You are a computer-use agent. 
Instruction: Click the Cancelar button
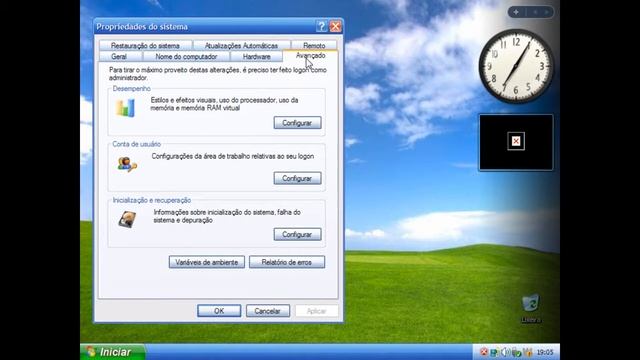268,311
